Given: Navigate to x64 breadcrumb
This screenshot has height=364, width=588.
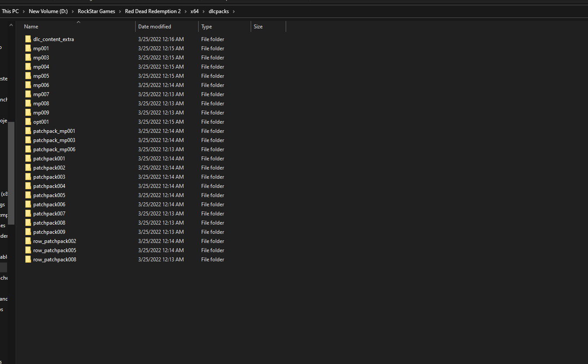Looking at the screenshot, I should (194, 11).
